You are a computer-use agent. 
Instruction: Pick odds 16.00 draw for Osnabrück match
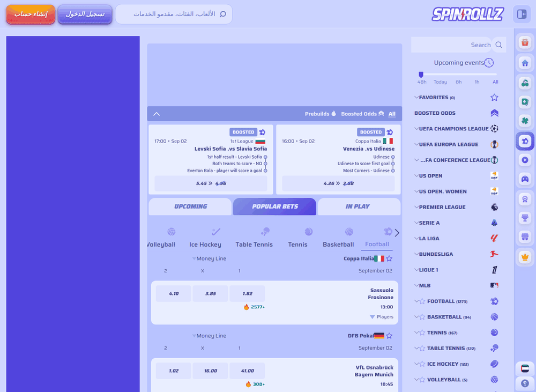tap(210, 371)
